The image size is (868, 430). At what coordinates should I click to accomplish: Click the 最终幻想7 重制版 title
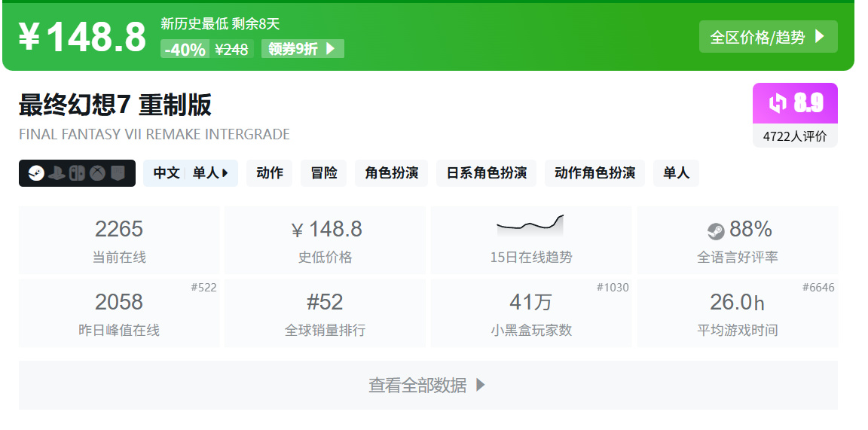pos(115,105)
